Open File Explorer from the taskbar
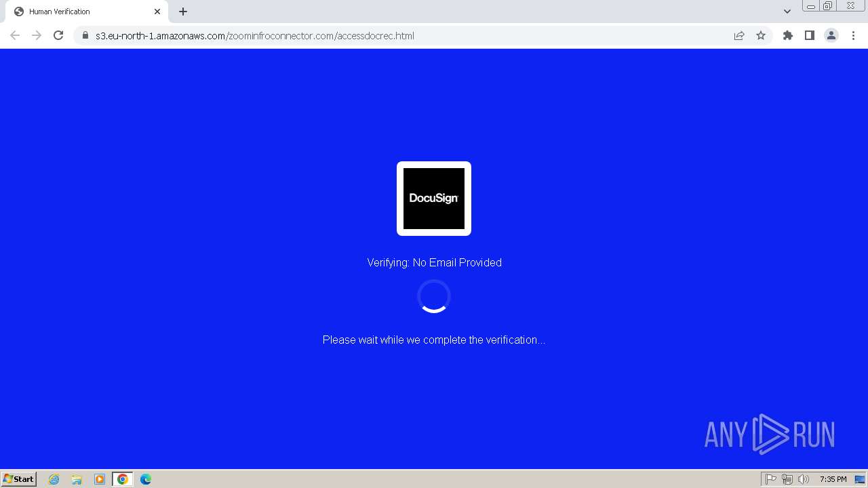This screenshot has height=488, width=868. click(77, 479)
